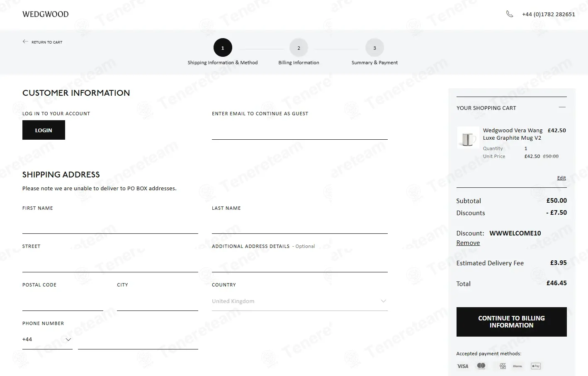Viewport: 588px width, 376px height.
Task: Click the crossed-out unit price £50.00
Action: point(551,156)
